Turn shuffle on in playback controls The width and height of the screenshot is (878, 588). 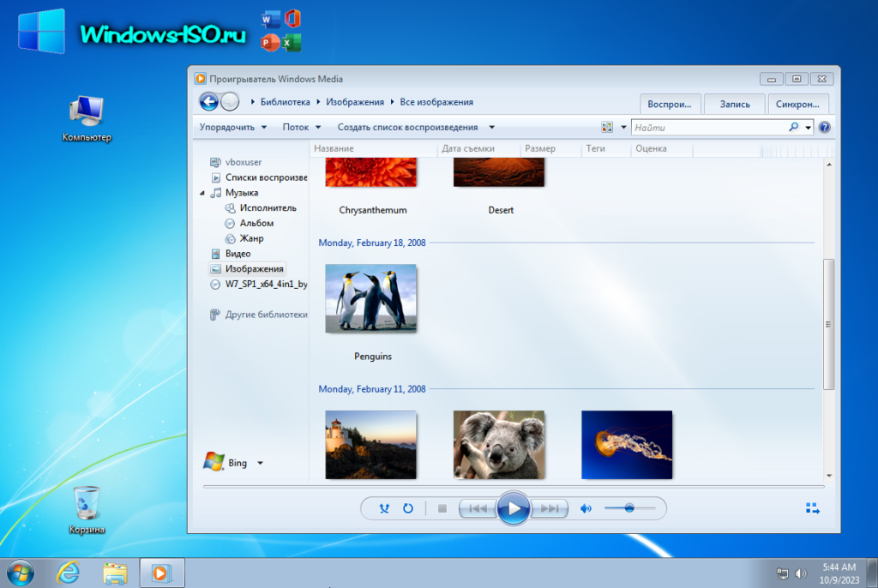tap(384, 508)
